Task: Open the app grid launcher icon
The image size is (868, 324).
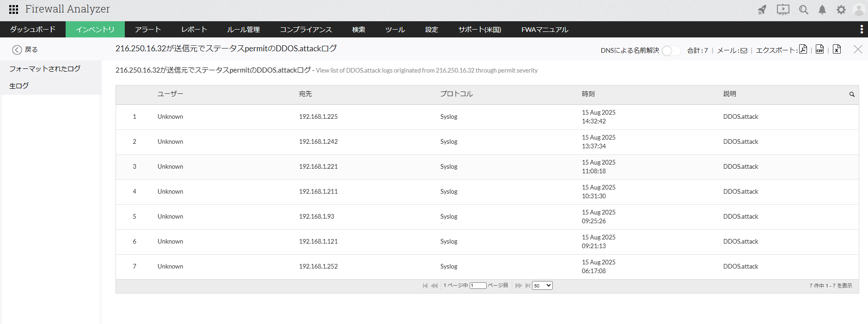Action: click(13, 9)
